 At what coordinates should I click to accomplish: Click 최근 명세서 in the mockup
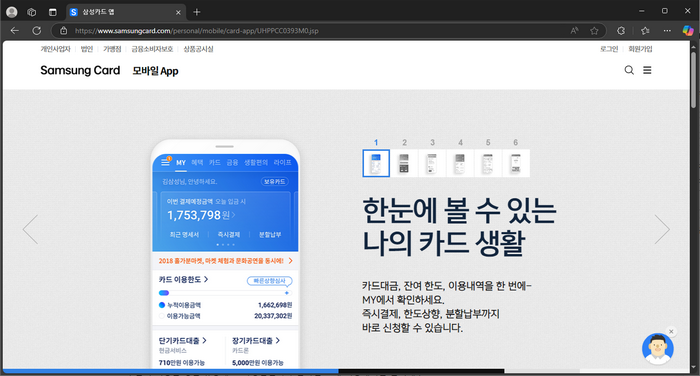click(184, 234)
